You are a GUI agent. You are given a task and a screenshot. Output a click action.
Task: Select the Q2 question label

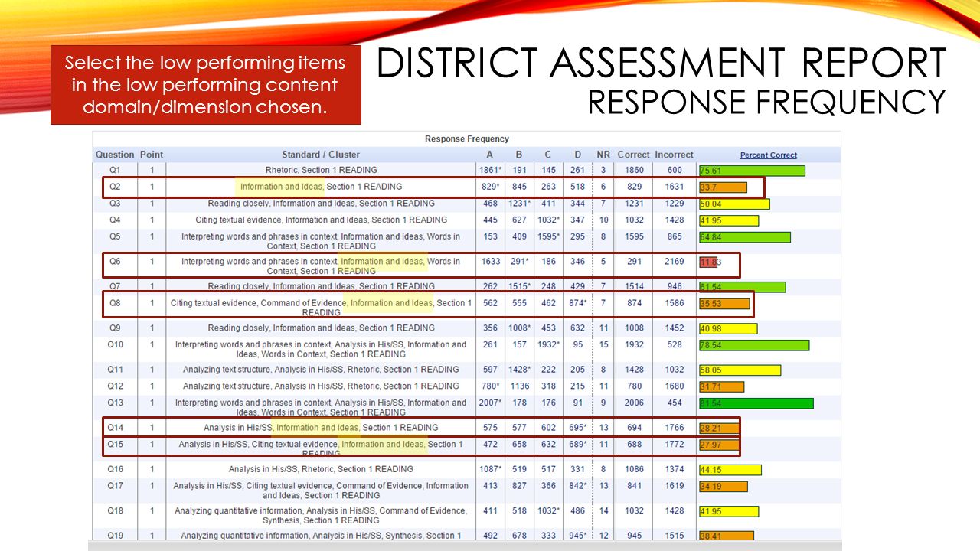coord(115,187)
